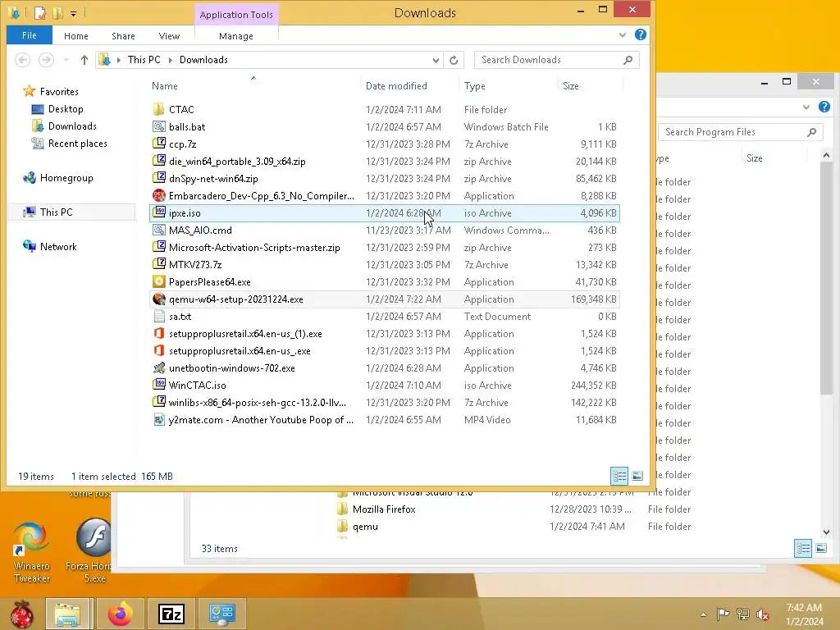The height and width of the screenshot is (630, 840).
Task: Refresh the Downloads folder listing
Action: pos(454,60)
